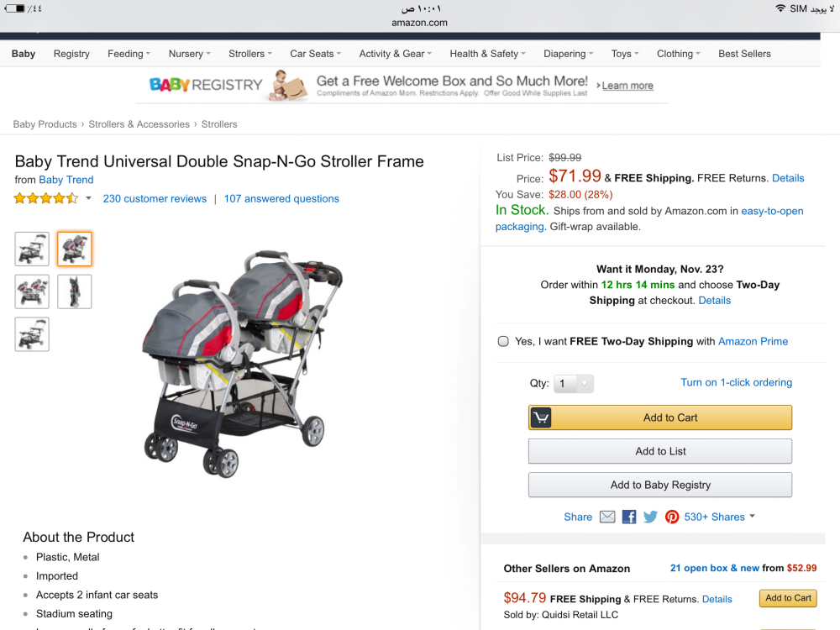Viewport: 840px width, 630px height.
Task: Open the 230 customer reviews link
Action: point(155,199)
